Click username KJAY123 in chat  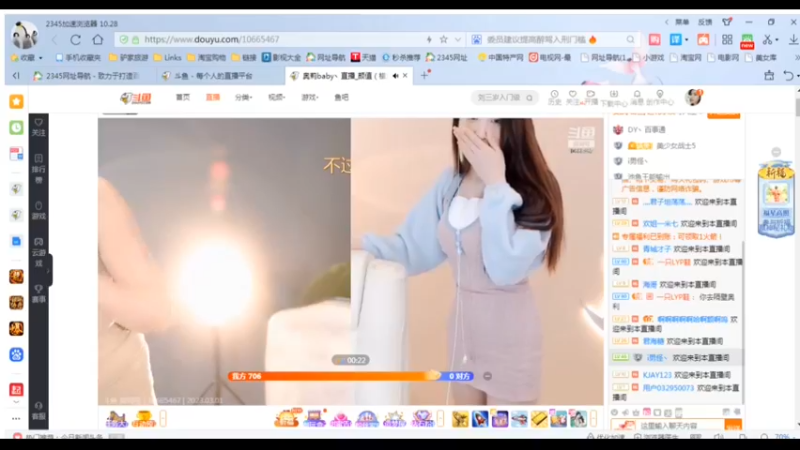pos(657,375)
